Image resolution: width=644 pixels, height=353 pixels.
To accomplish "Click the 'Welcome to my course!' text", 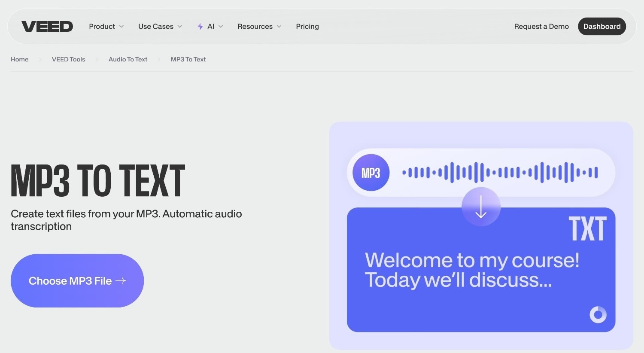I will (x=472, y=260).
